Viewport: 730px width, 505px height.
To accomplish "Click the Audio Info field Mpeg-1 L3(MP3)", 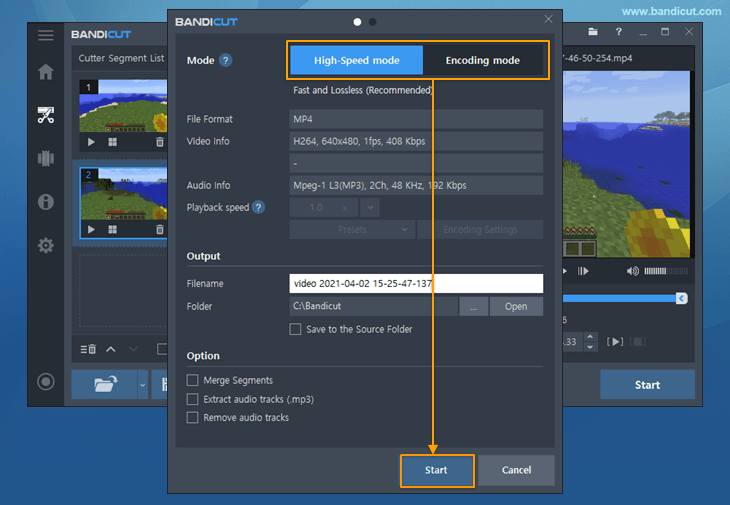I will [x=416, y=185].
